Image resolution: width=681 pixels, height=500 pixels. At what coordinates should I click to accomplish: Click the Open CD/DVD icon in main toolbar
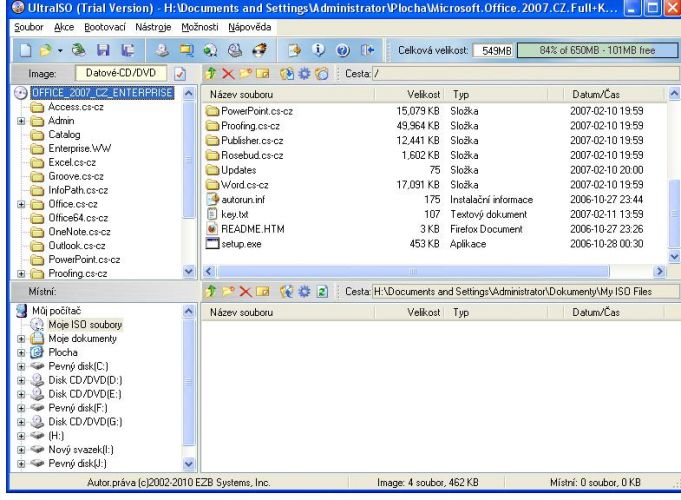[x=79, y=50]
